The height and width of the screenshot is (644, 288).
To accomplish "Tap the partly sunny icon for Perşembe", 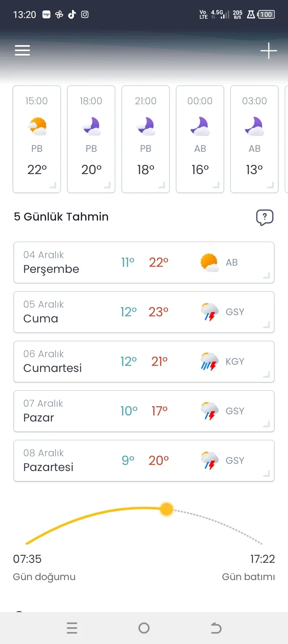I will (x=209, y=262).
